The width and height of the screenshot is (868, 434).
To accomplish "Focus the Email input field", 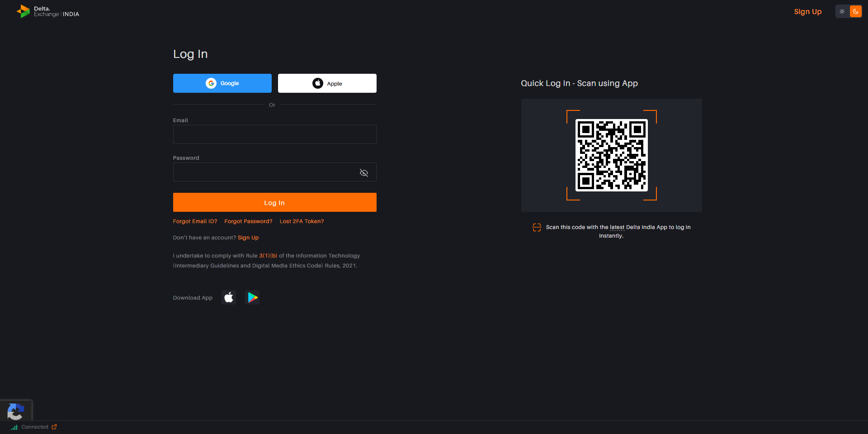I will pos(275,134).
